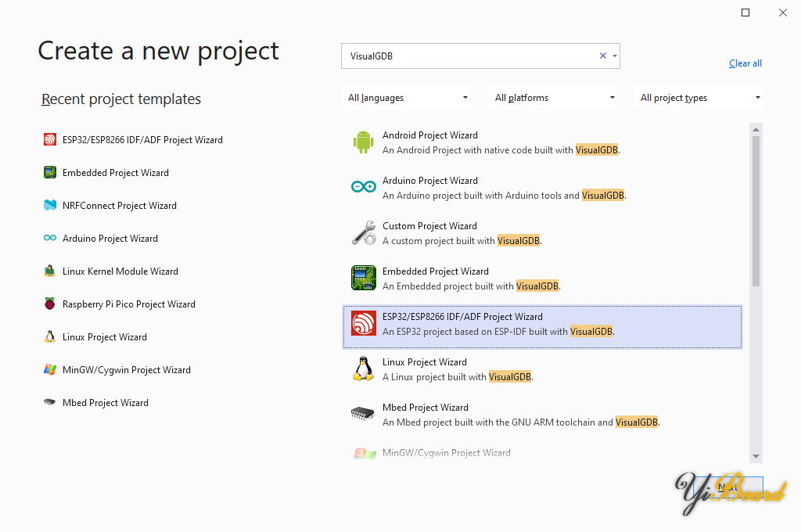The width and height of the screenshot is (801, 532).
Task: Choose recent template Linux Kernel Module Wizard
Action: pyautogui.click(x=111, y=271)
